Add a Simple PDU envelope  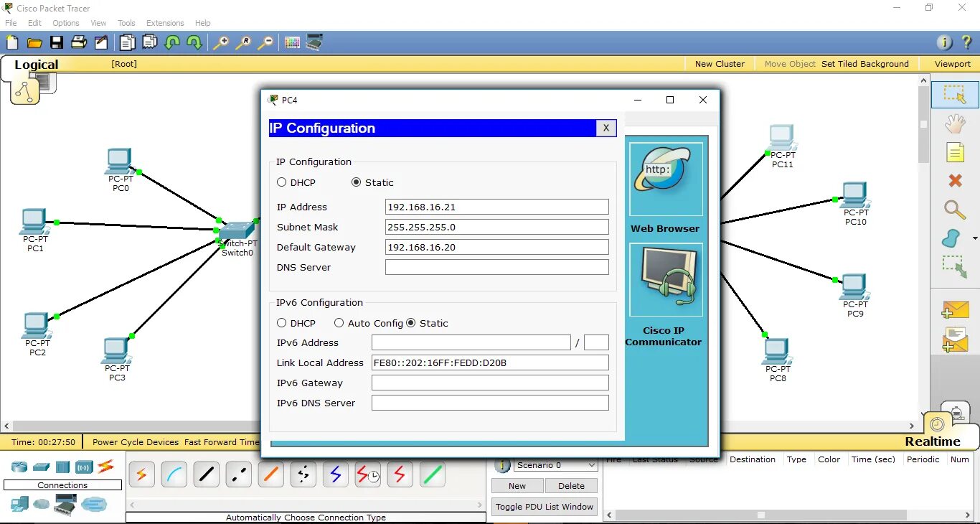point(955,309)
